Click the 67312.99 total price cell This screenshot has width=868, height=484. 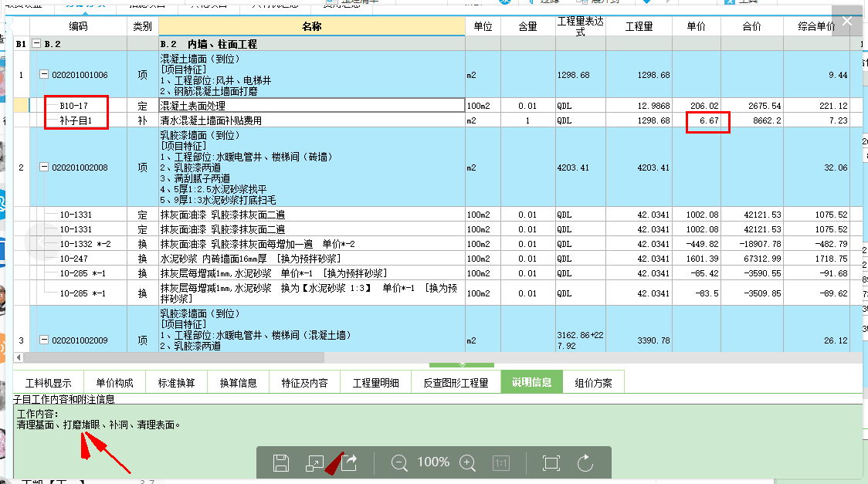[751, 259]
